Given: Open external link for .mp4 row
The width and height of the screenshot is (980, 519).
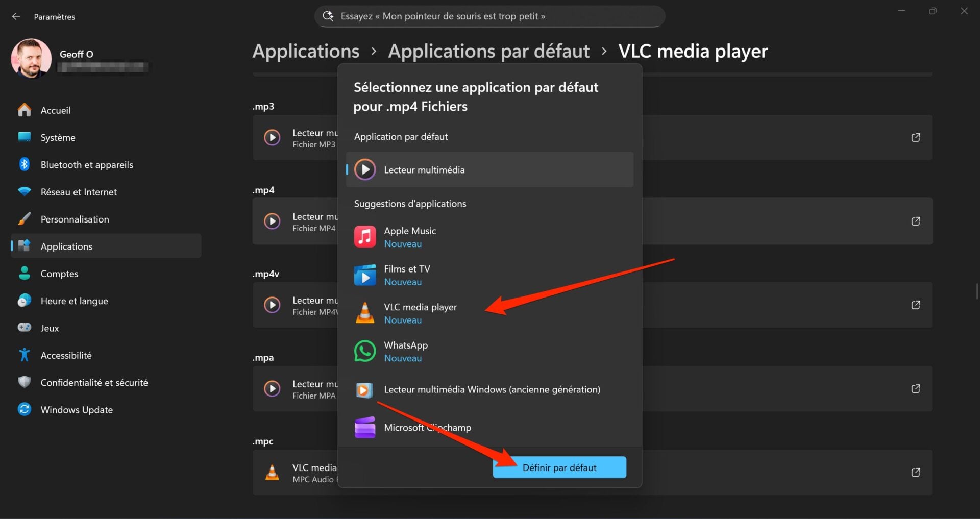Looking at the screenshot, I should pos(916,221).
